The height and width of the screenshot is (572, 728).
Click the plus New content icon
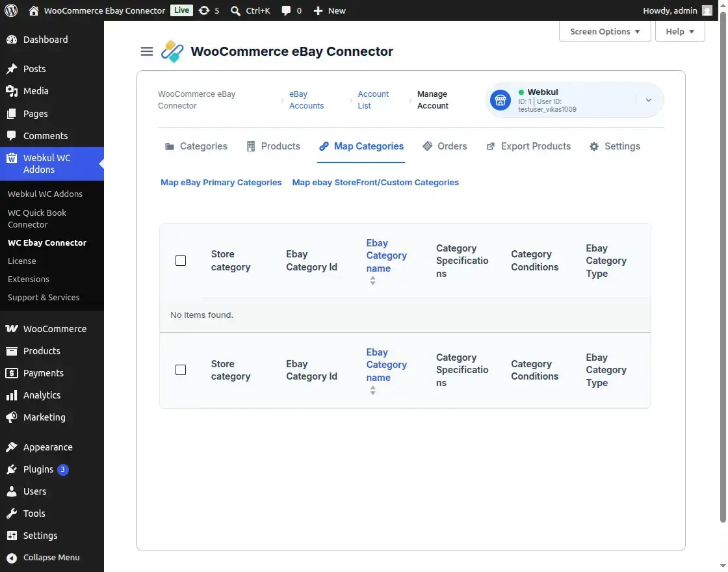pyautogui.click(x=318, y=10)
